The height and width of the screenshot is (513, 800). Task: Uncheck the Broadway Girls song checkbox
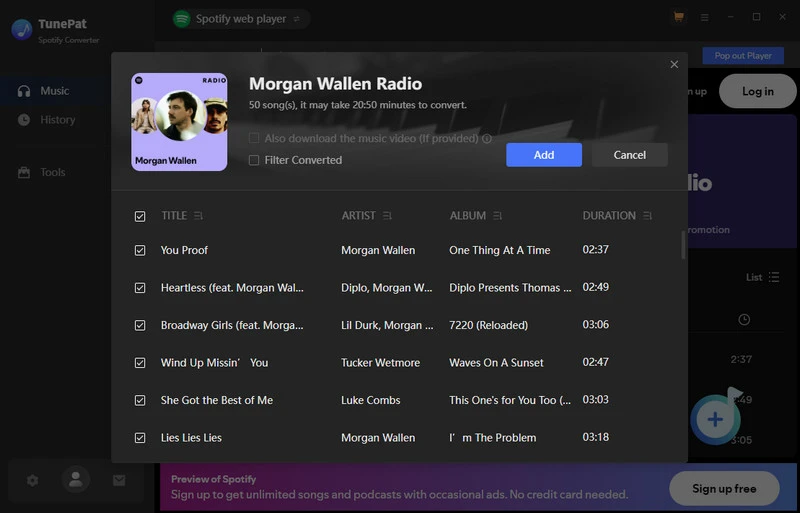140,326
